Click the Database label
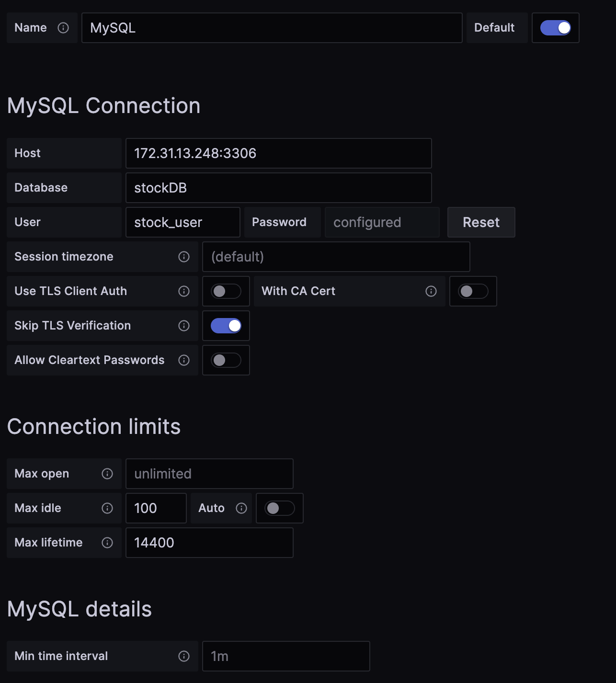This screenshot has height=683, width=616. (41, 188)
